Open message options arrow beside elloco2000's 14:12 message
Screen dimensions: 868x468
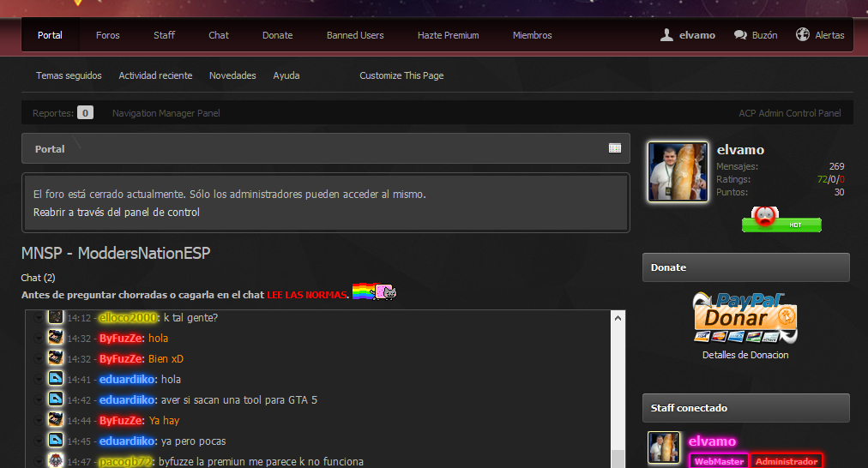38,318
